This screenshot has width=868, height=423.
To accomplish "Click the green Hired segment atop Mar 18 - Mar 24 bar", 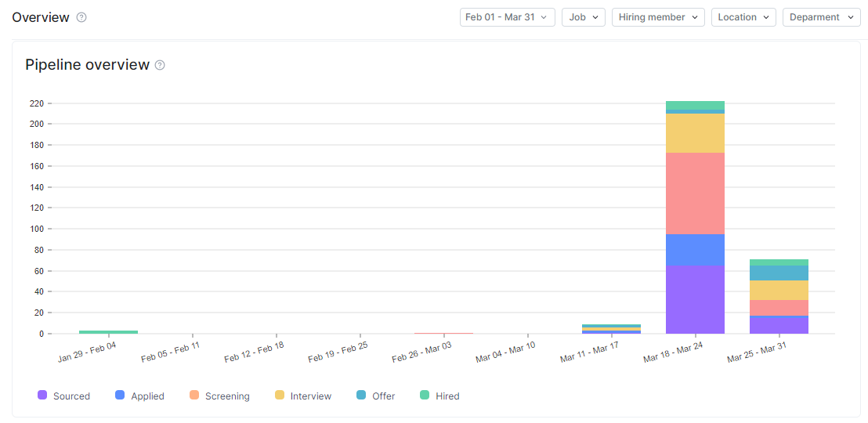I will (x=696, y=105).
